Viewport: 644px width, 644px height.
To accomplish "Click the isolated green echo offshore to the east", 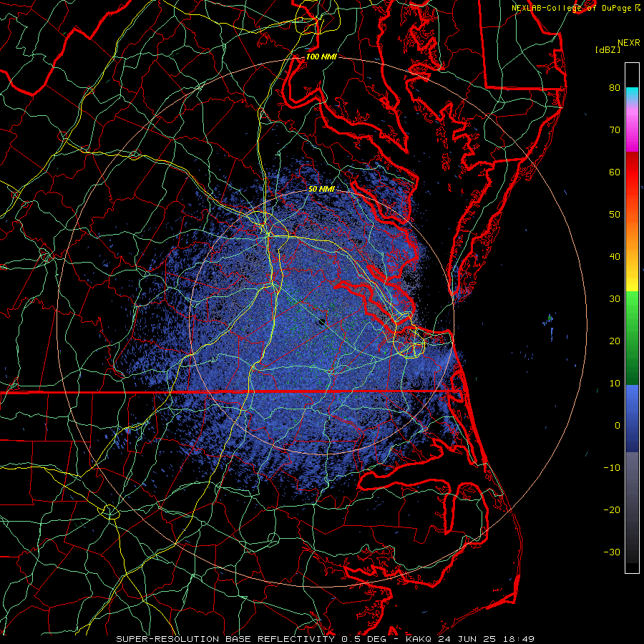I will pyautogui.click(x=550, y=318).
